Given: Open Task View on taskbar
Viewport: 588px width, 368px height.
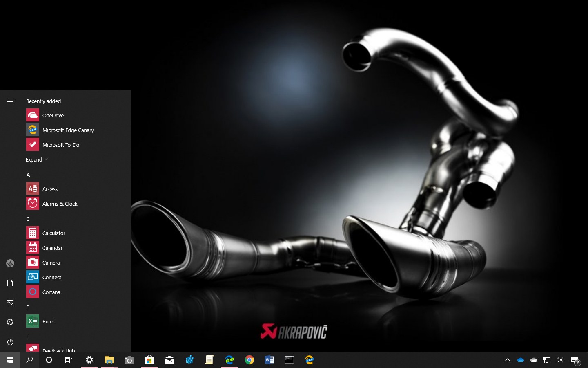Looking at the screenshot, I should coord(69,360).
